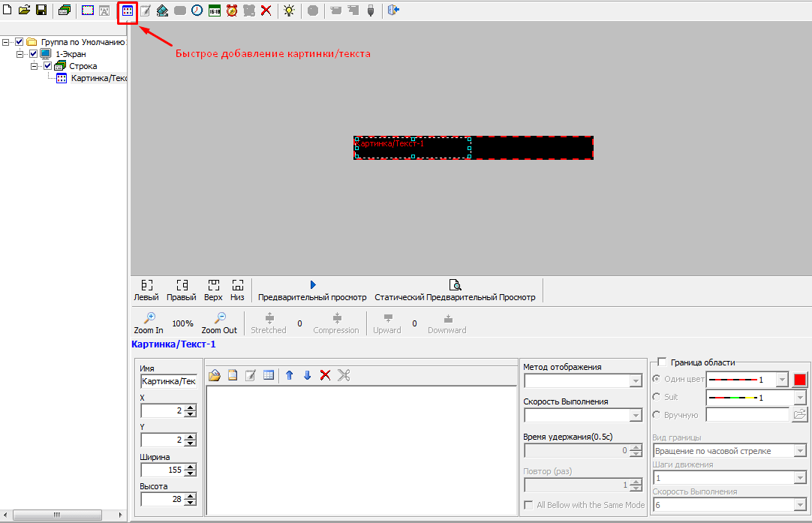Open a file using the folder icon in the top toolbar

24,11
